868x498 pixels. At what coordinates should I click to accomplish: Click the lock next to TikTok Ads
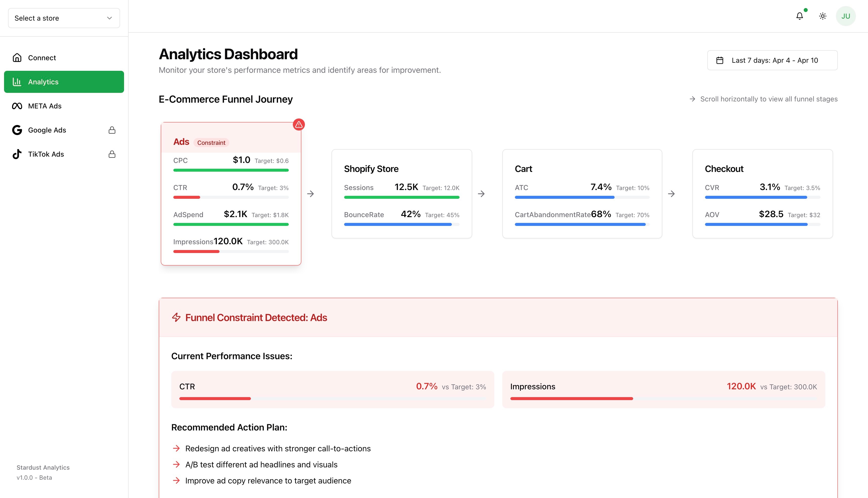(x=112, y=154)
